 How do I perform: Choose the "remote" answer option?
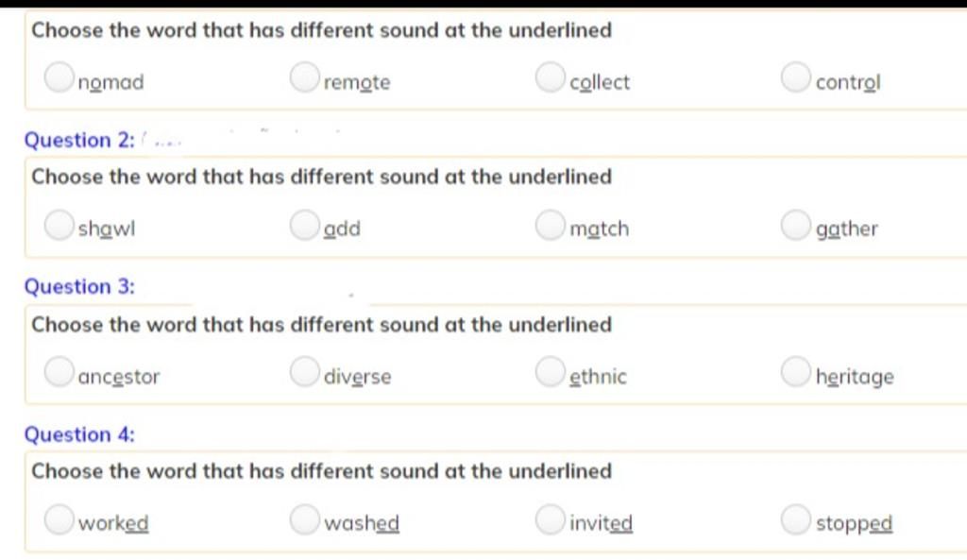pyautogui.click(x=305, y=77)
